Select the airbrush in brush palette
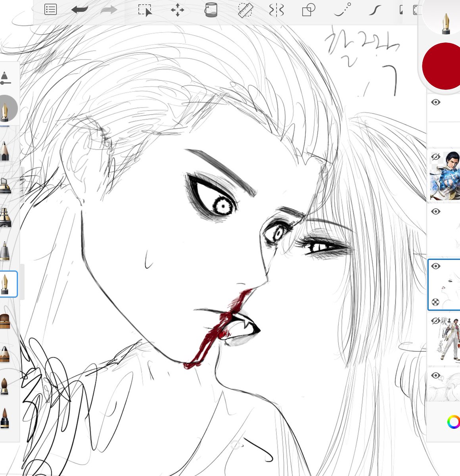Screen dimensions: 460x476 coord(5,217)
